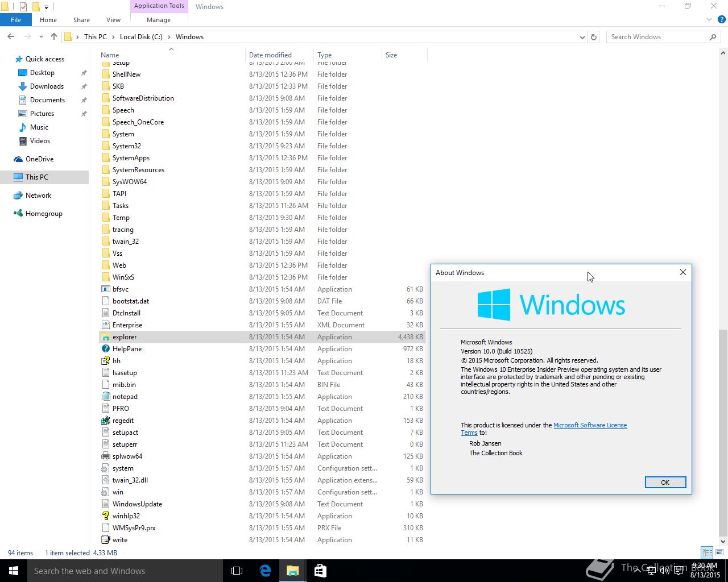Open Pictures in the navigation pane
The height and width of the screenshot is (582, 728).
(42, 114)
